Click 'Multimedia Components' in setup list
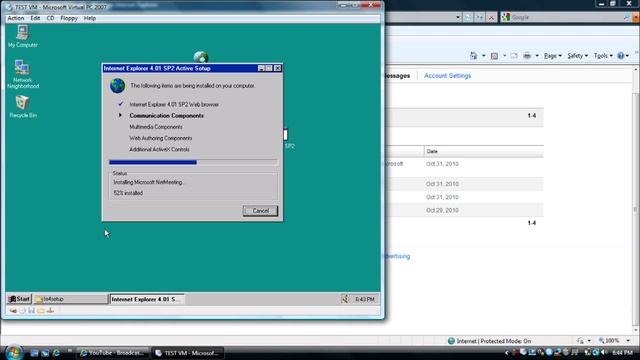The image size is (640, 360). tap(156, 127)
